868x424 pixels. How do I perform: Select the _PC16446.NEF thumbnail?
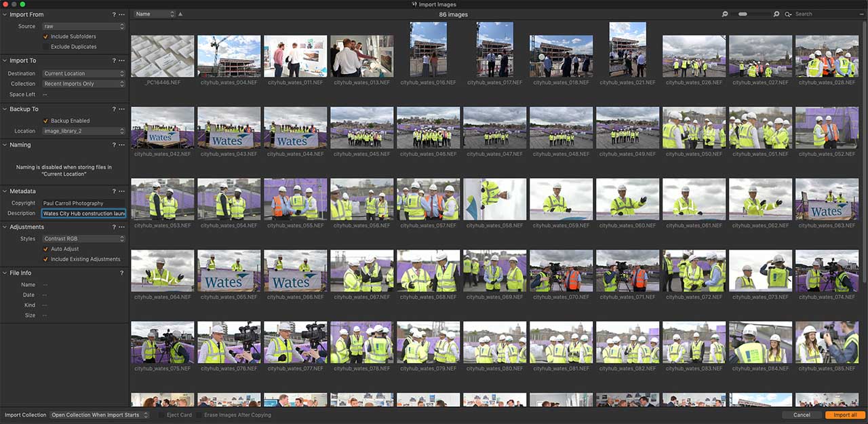pyautogui.click(x=162, y=56)
